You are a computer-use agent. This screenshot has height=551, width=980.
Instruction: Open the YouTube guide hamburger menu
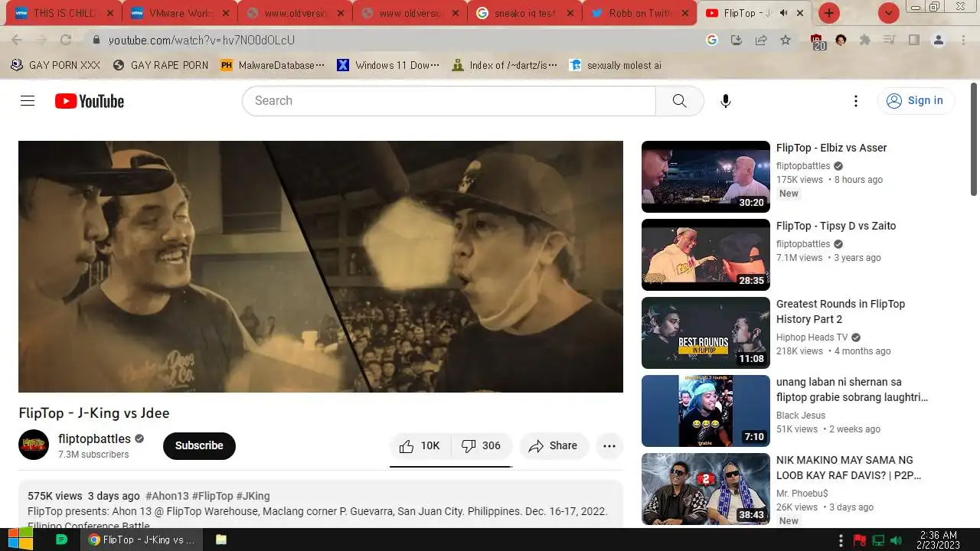tap(28, 101)
